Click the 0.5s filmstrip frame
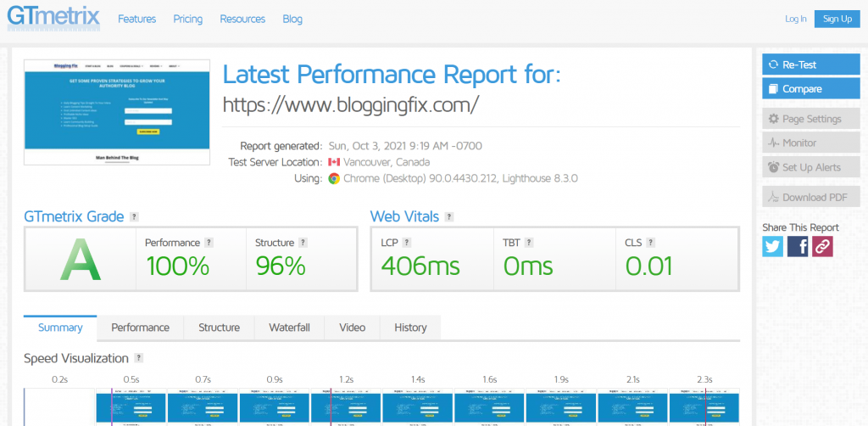Image resolution: width=868 pixels, height=426 pixels. 131,406
